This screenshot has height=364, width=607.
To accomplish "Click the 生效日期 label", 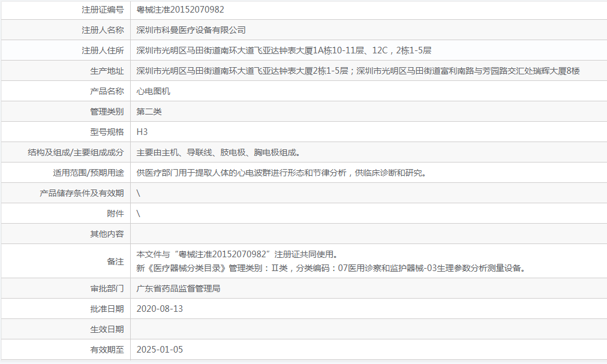I will tap(107, 329).
